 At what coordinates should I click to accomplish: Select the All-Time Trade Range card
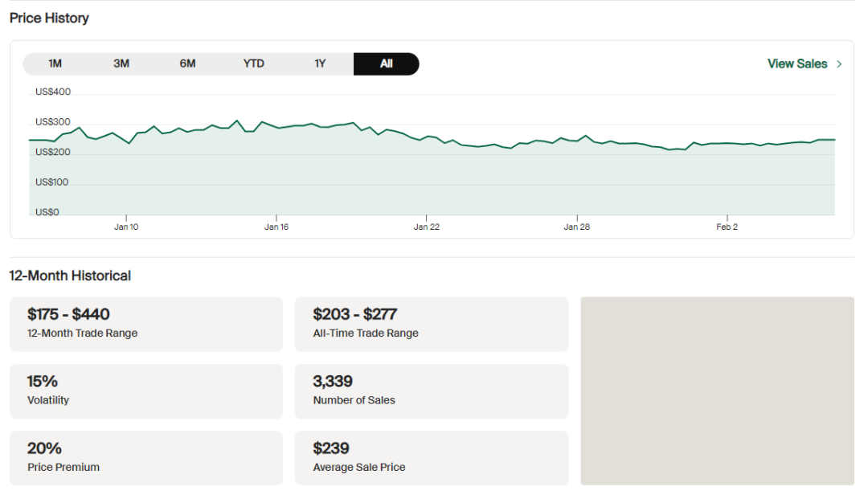tap(432, 324)
